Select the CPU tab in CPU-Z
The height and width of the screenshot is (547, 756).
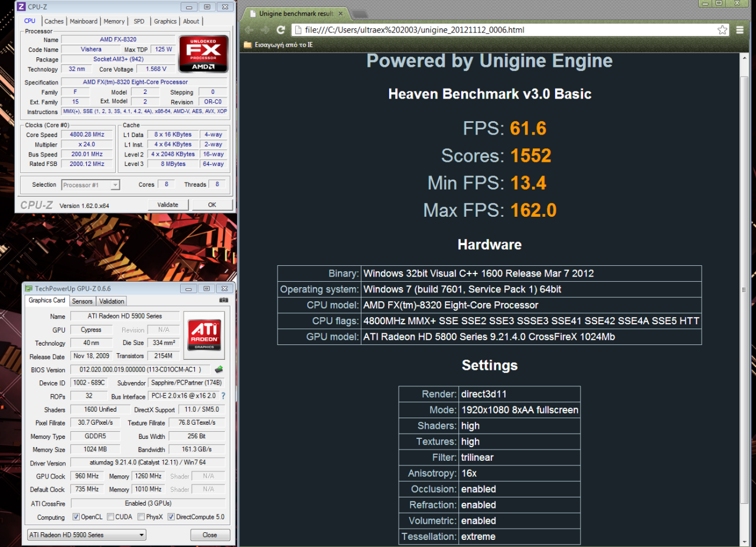(x=30, y=21)
